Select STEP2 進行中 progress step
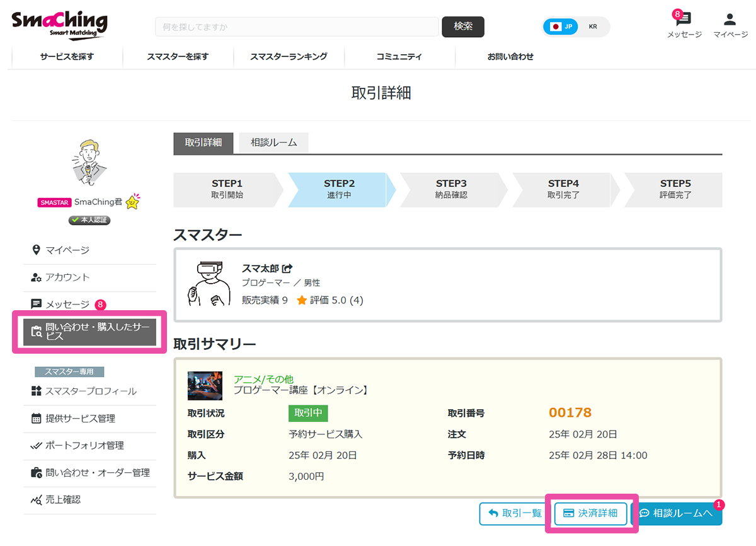Viewport: 756px width, 546px height. [x=340, y=190]
